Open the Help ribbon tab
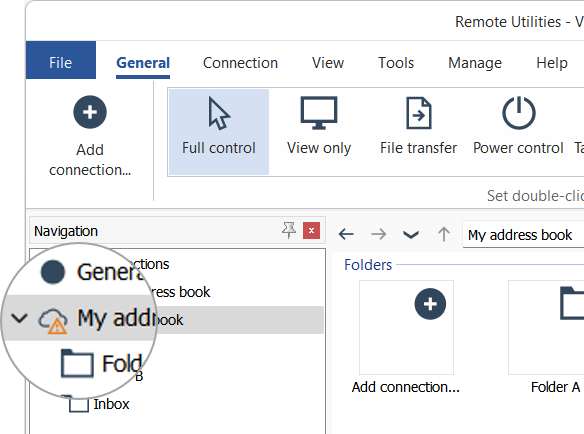 (552, 63)
